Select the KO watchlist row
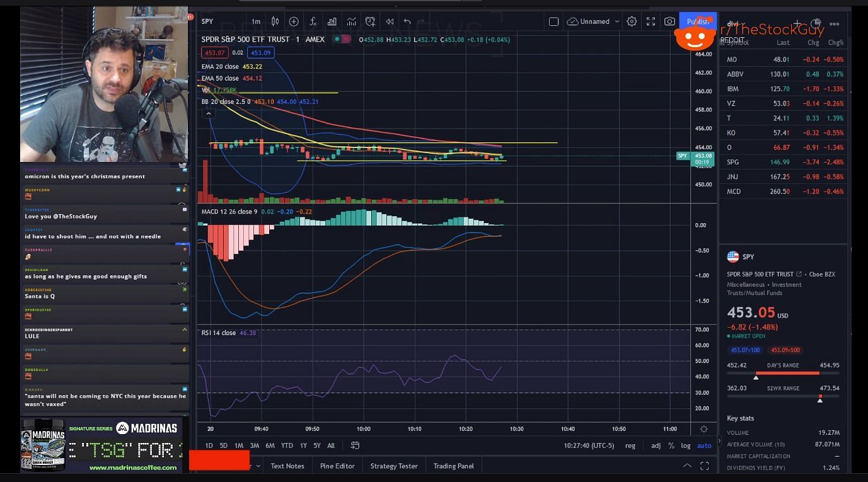 coord(783,133)
